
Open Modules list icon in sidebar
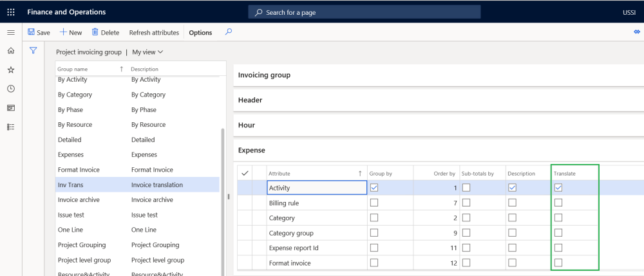[x=11, y=127]
